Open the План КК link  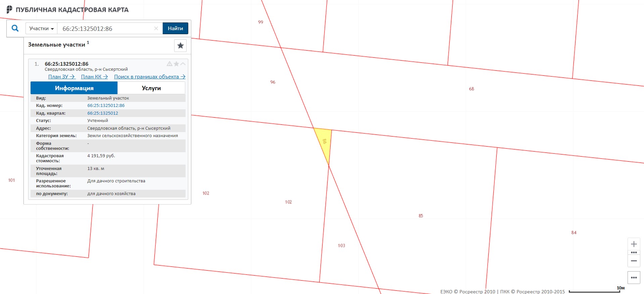[x=94, y=77]
